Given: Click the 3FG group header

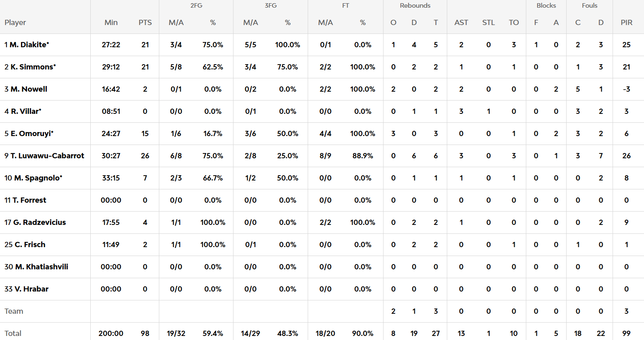Looking at the screenshot, I should (x=271, y=6).
